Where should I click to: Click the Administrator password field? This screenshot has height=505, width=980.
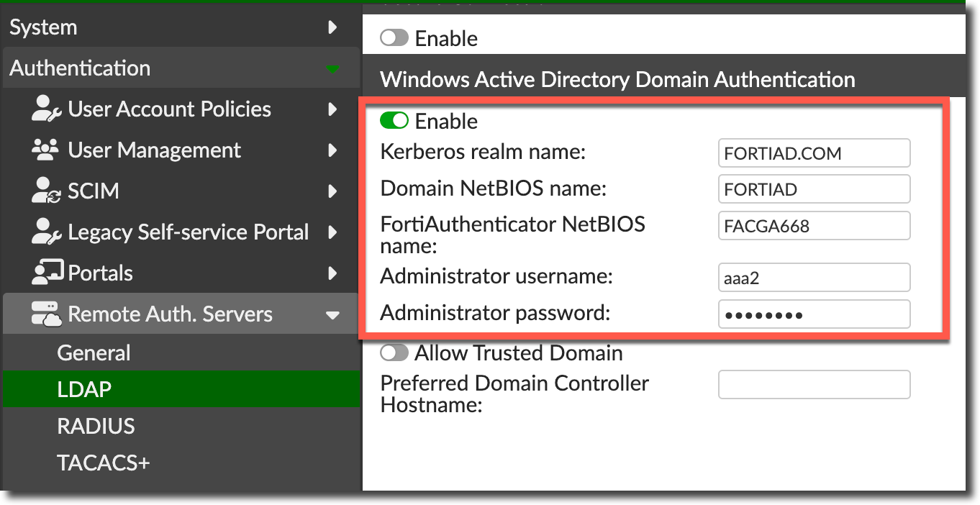815,314
